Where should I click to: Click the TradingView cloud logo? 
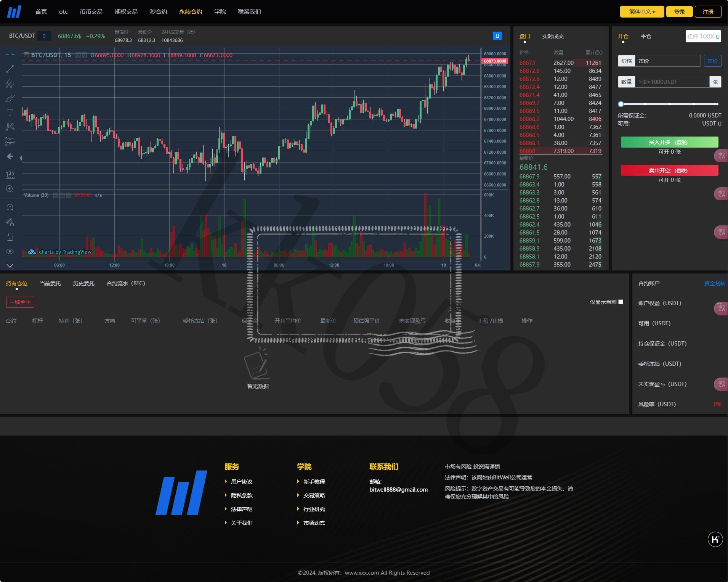pyautogui.click(x=32, y=252)
